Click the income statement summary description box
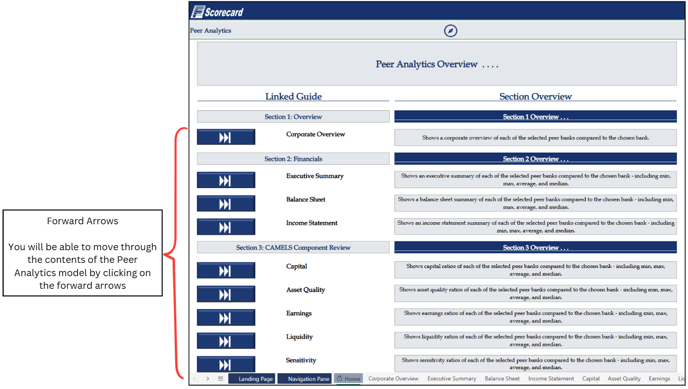Viewport: 688px width, 389px height. 535,227
